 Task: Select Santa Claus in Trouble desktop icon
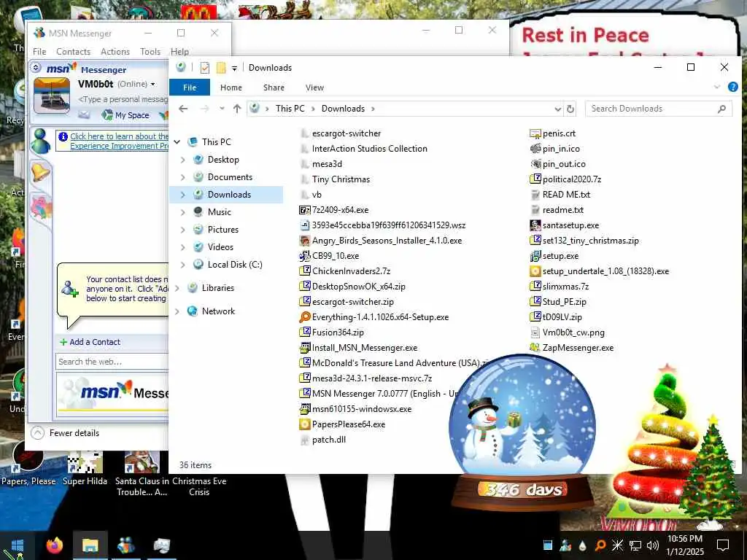142,473
